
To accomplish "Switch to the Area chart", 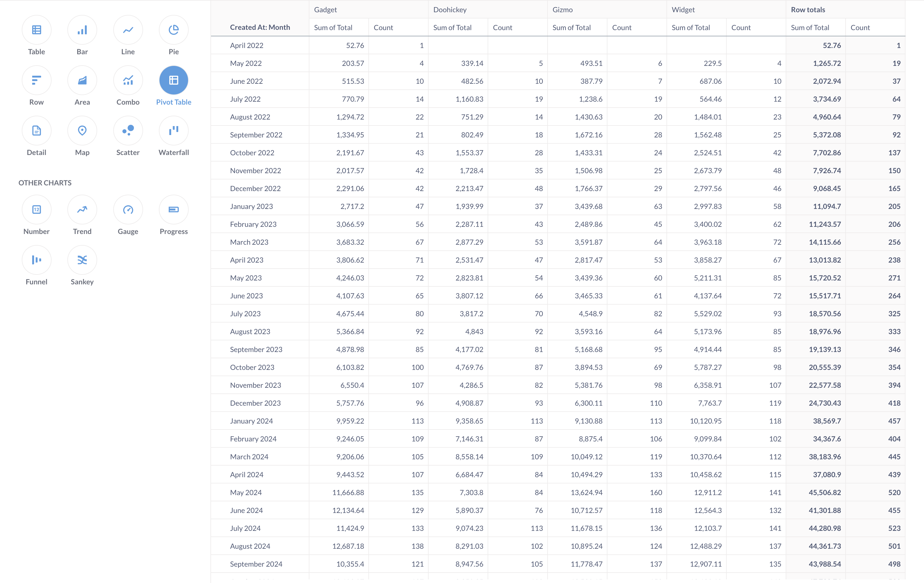I will pyautogui.click(x=82, y=80).
